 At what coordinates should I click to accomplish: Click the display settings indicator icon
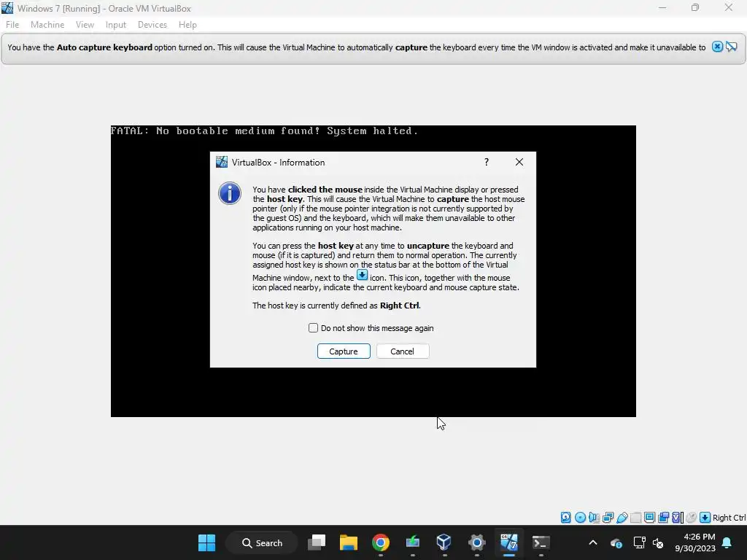pos(649,518)
